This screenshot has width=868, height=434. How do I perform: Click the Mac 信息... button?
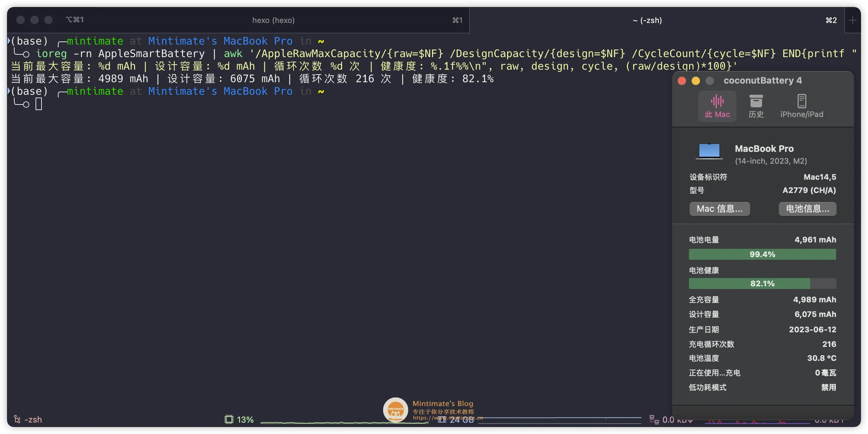coord(719,209)
